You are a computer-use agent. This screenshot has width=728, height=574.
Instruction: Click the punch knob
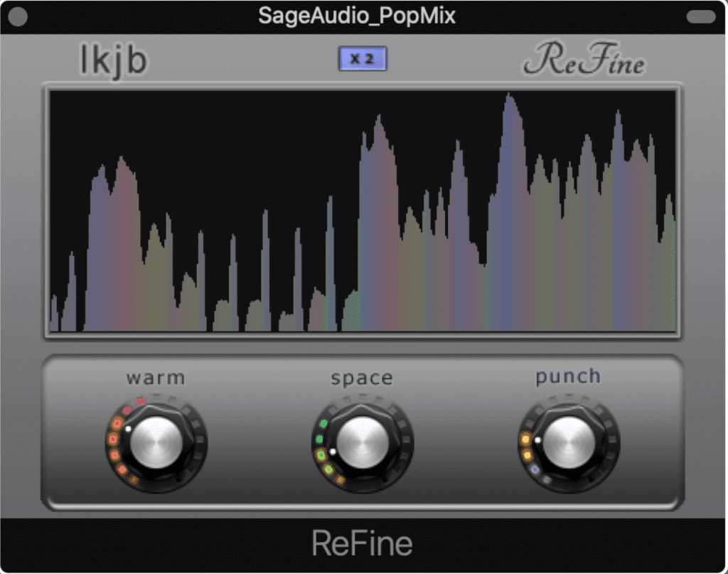click(x=569, y=443)
